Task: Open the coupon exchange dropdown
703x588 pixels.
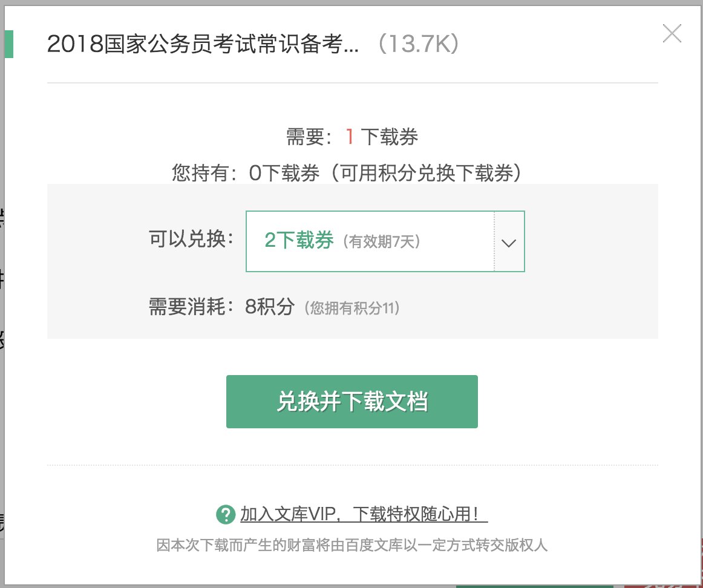Action: [385, 241]
